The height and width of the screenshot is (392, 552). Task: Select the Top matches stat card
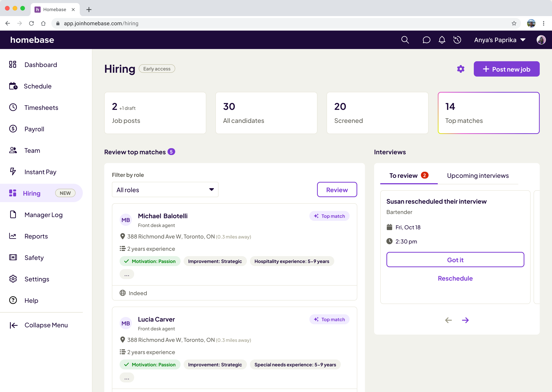488,113
